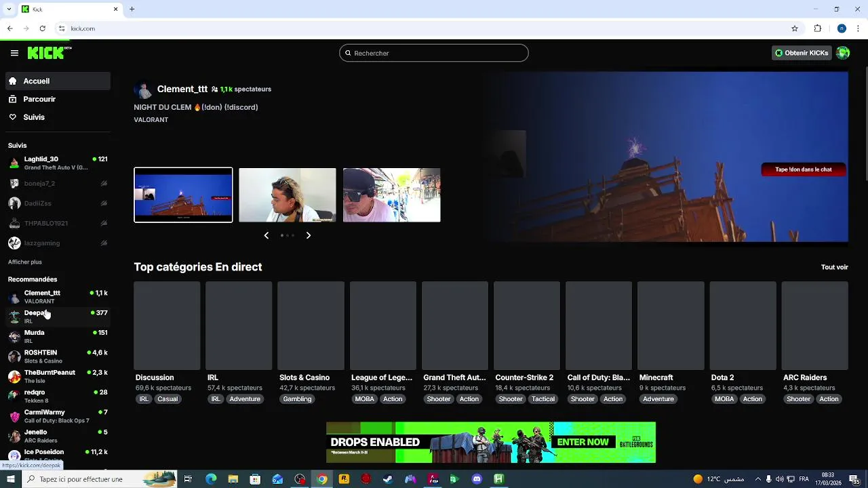Click Tactical tag under Counter-Strike 2

point(543,399)
